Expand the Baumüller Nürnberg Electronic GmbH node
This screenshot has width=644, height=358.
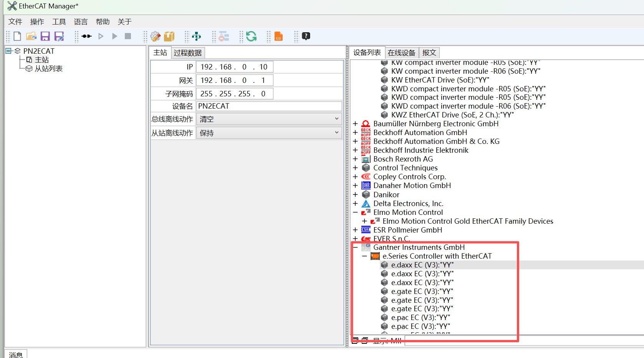[355, 124]
